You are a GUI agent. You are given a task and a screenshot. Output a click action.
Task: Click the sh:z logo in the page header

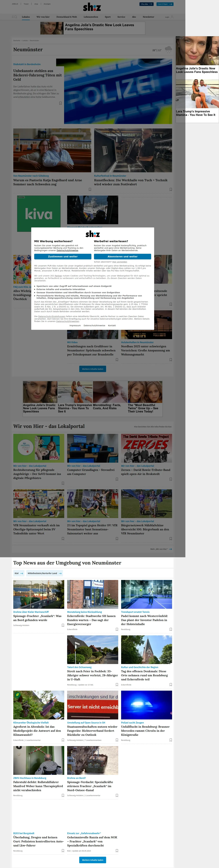coord(92,7)
